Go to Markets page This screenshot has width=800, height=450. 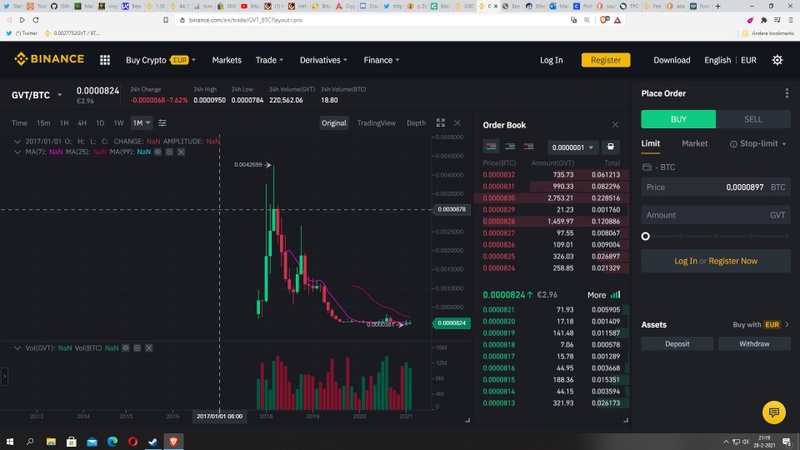[227, 60]
